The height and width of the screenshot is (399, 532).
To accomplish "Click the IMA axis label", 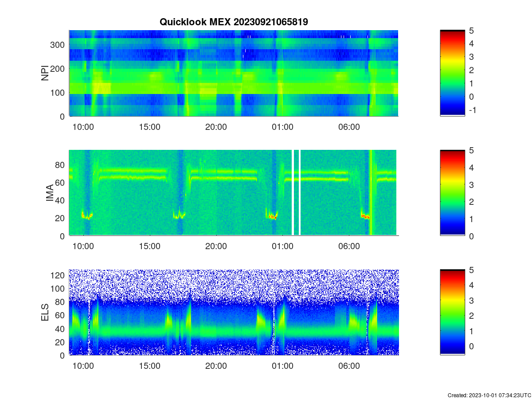I will pos(50,193).
